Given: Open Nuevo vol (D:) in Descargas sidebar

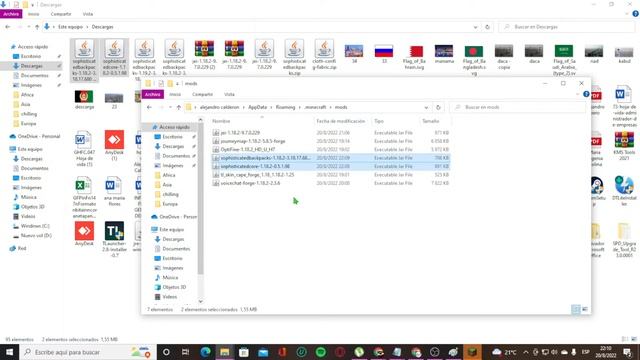Looking at the screenshot, I should pyautogui.click(x=36, y=236).
